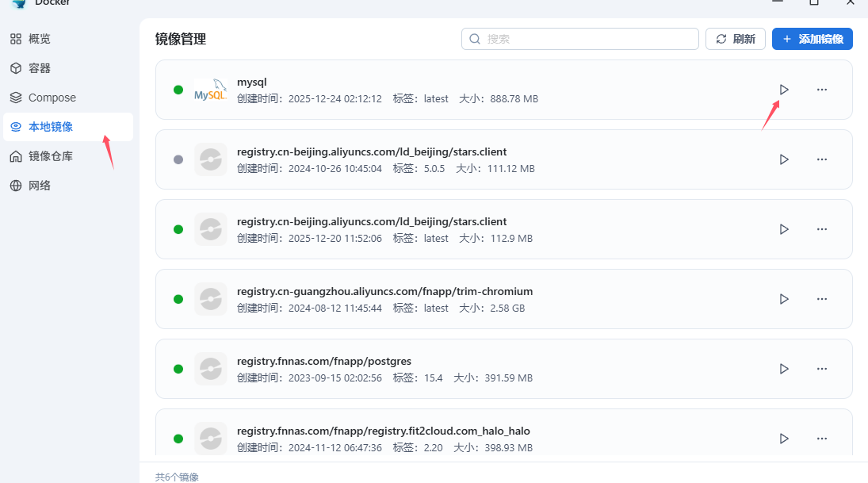
Task: Open 镜像仓库 image registry
Action: click(x=50, y=156)
